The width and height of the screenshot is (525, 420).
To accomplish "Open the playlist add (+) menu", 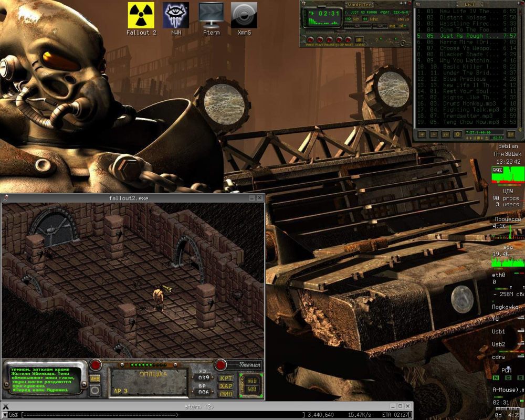I will 422,134.
